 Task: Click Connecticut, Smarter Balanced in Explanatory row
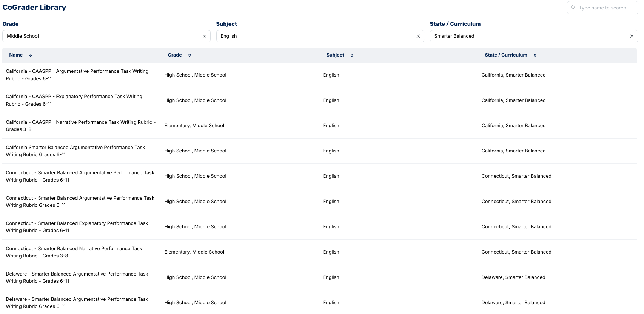[516, 227]
